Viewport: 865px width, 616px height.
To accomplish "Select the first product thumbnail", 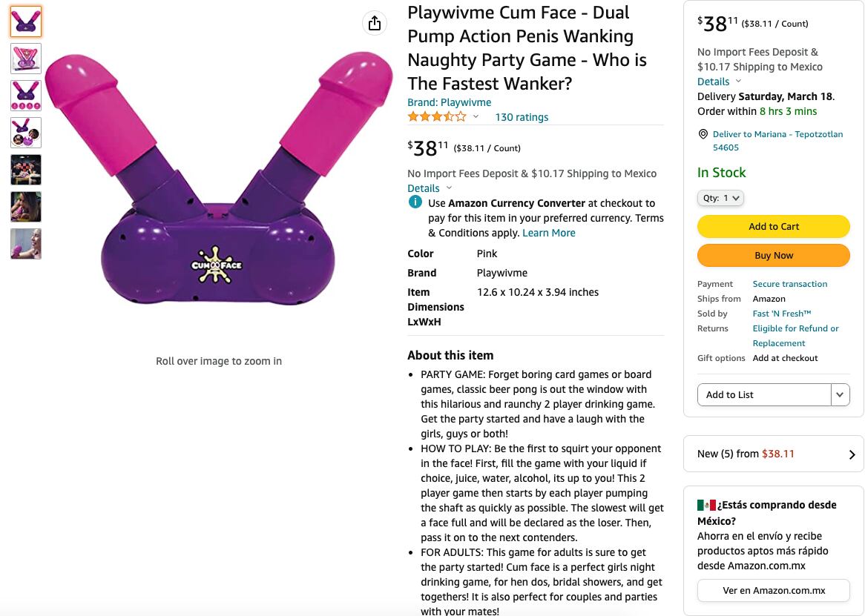I will point(26,21).
